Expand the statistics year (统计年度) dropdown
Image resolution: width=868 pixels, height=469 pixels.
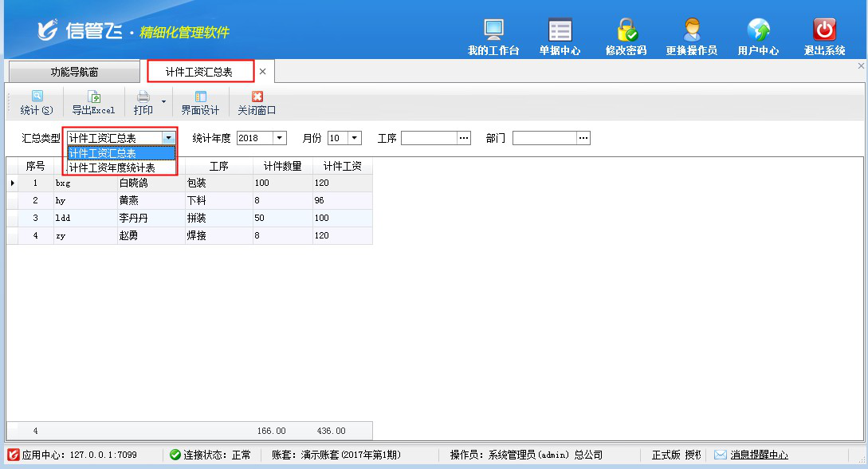(x=280, y=138)
